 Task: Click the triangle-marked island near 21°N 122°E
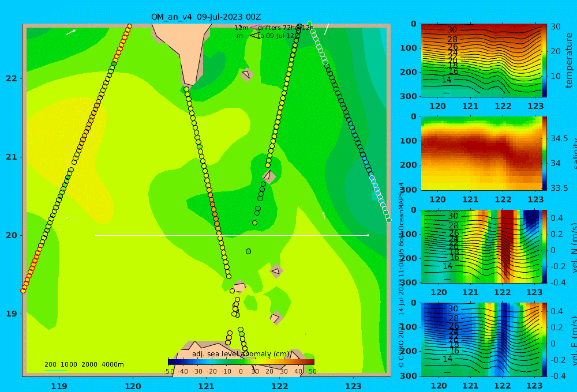coord(268,176)
